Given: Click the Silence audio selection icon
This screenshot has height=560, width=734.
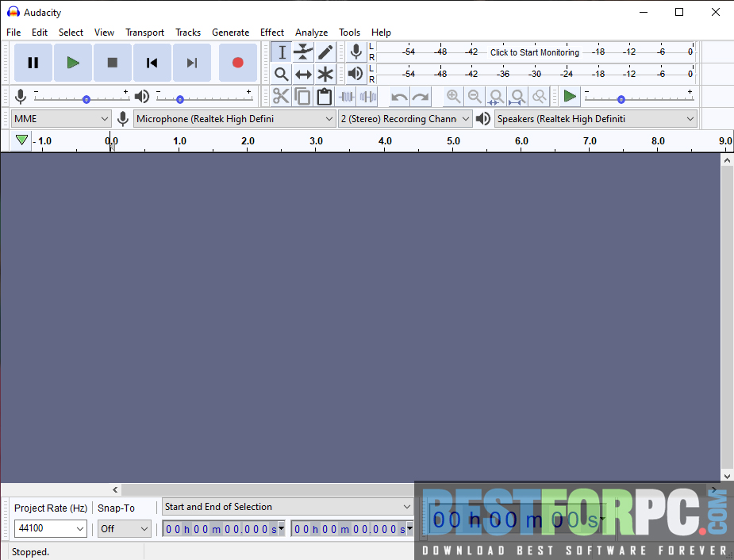Looking at the screenshot, I should [x=368, y=97].
